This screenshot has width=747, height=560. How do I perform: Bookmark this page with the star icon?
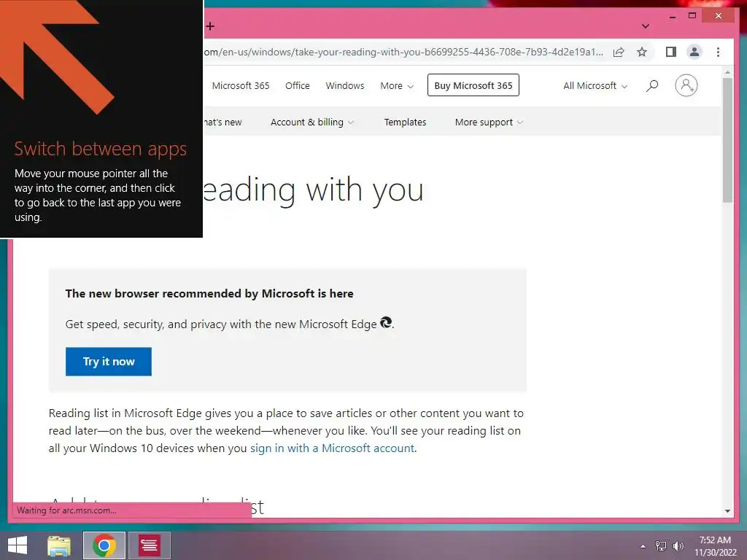(x=642, y=52)
